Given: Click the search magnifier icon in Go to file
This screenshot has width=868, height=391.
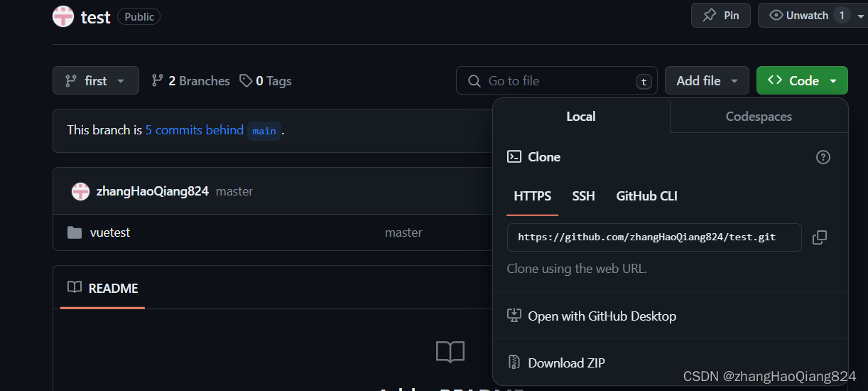Looking at the screenshot, I should tap(474, 81).
